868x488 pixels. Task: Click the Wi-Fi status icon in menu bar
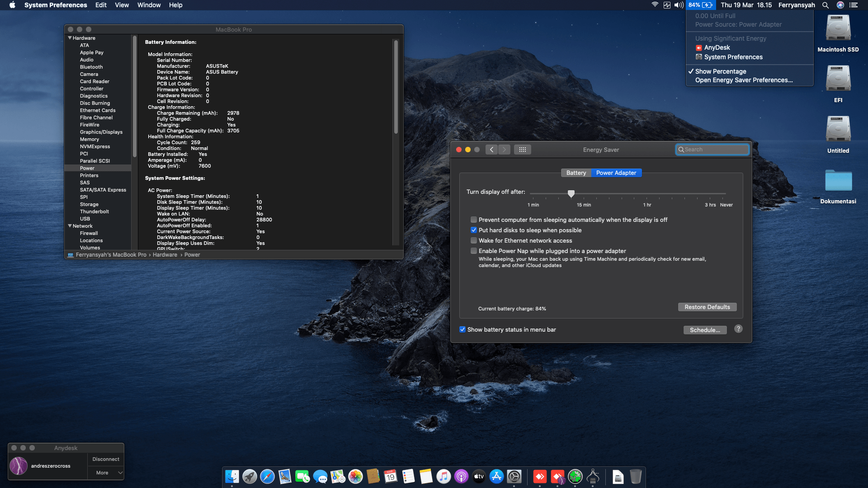655,5
